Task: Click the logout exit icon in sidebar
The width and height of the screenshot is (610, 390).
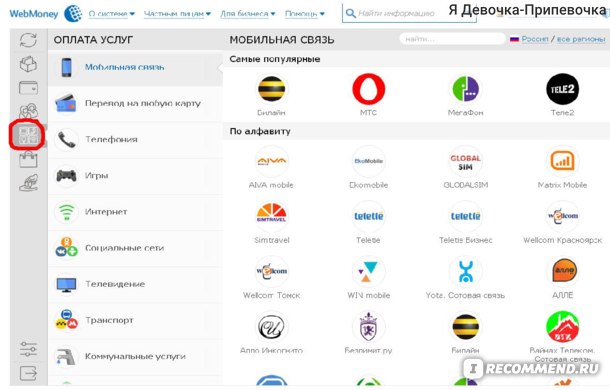Action: (x=28, y=373)
